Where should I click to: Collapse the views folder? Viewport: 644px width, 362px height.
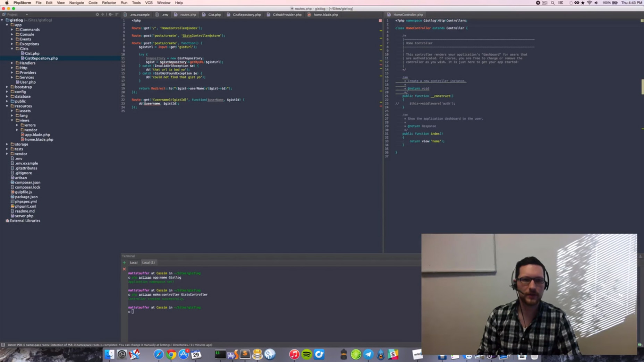12,120
